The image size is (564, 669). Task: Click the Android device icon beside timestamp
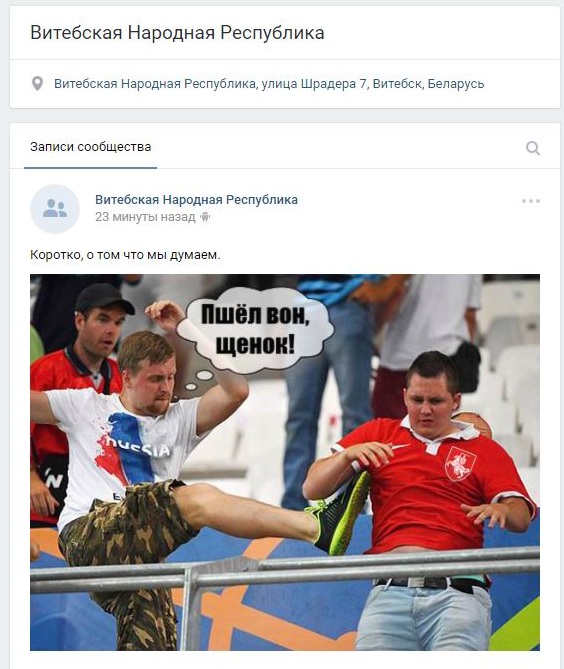205,217
